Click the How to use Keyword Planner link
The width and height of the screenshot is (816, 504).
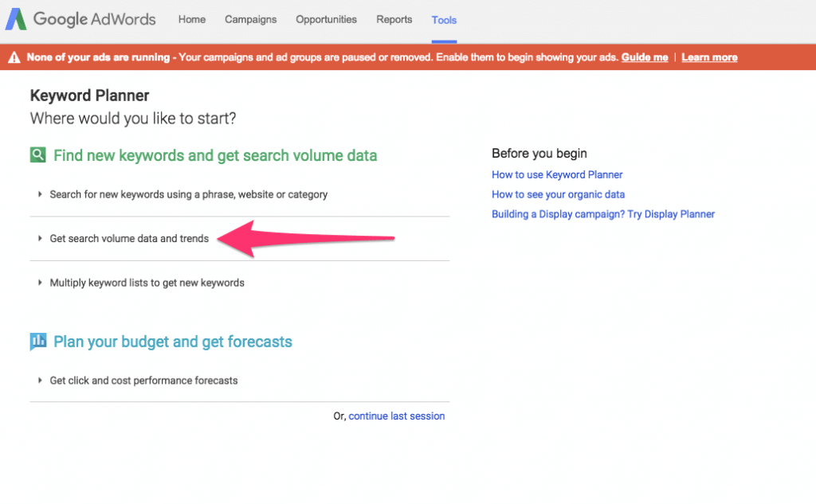557,174
